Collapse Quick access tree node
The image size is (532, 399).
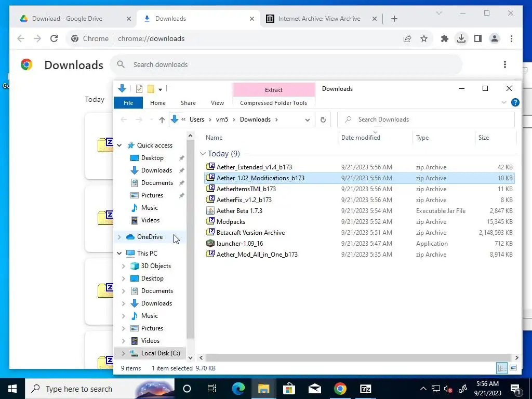pyautogui.click(x=119, y=145)
